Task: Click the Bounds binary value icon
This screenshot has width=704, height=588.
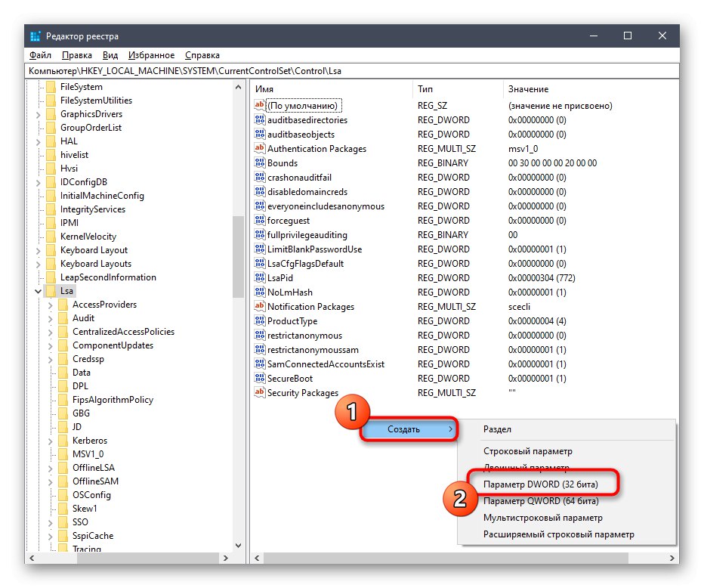Action: (260, 162)
